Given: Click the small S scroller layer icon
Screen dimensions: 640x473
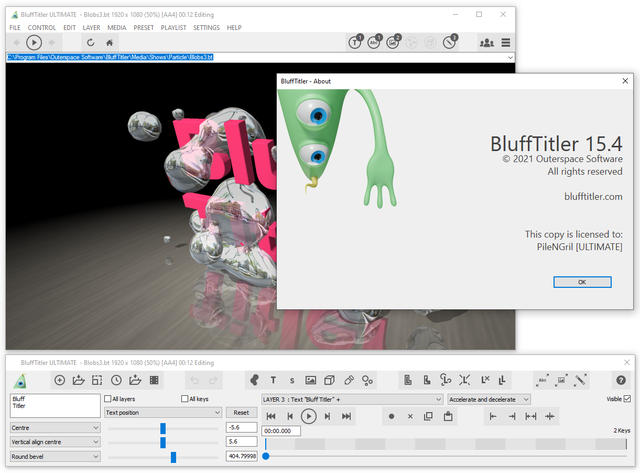Looking at the screenshot, I should pos(292,381).
